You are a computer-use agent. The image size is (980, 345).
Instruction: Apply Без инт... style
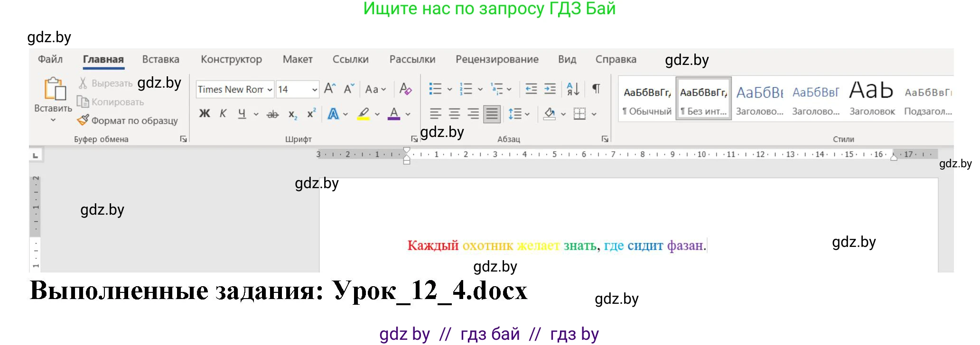coord(703,100)
